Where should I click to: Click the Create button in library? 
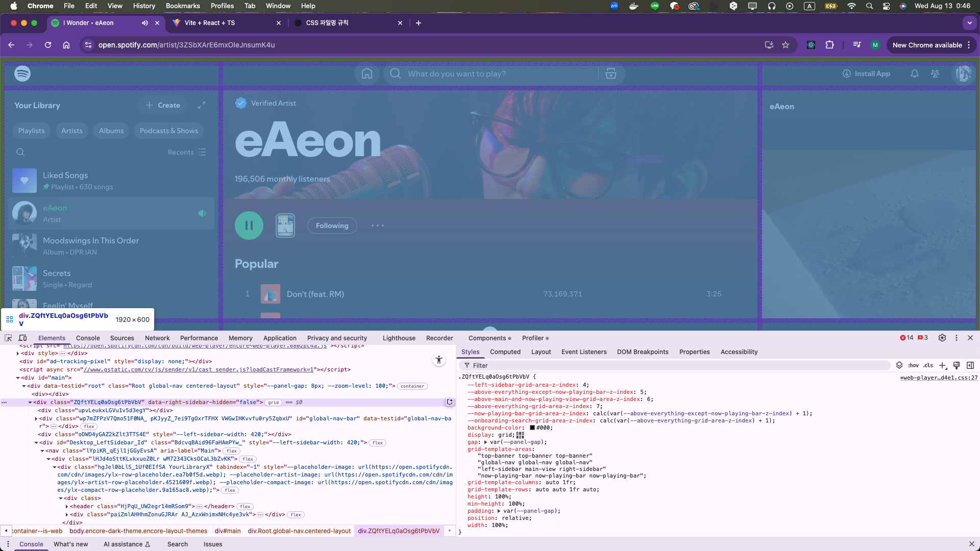163,105
